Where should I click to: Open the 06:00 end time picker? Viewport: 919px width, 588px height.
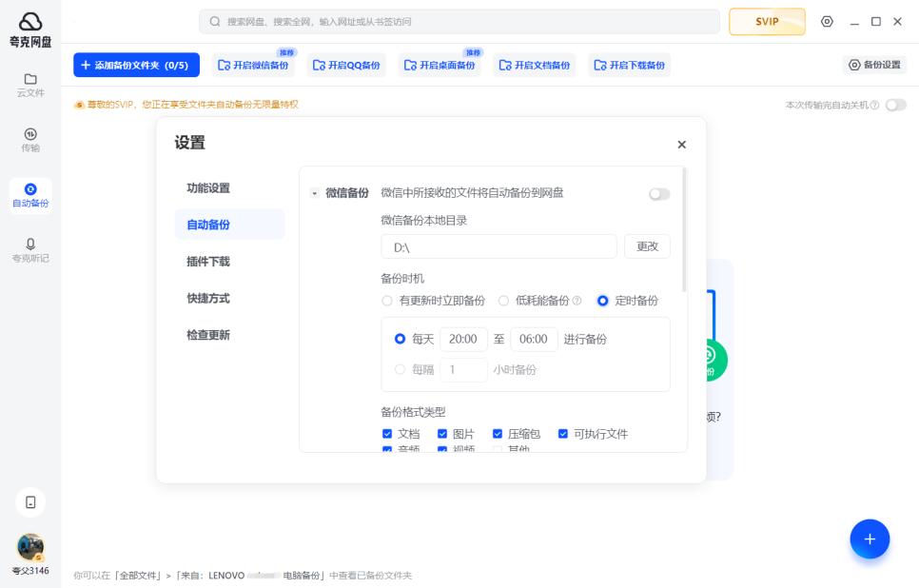pyautogui.click(x=534, y=340)
